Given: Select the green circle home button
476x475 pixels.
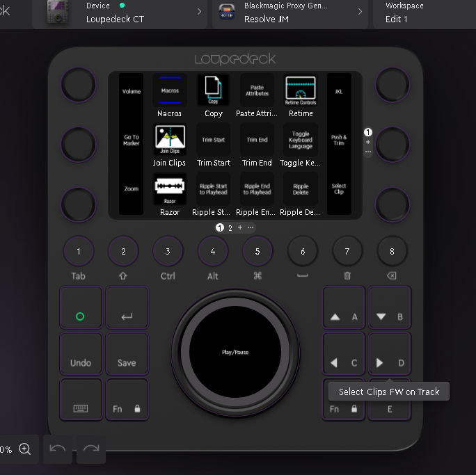Looking at the screenshot, I should tap(81, 307).
